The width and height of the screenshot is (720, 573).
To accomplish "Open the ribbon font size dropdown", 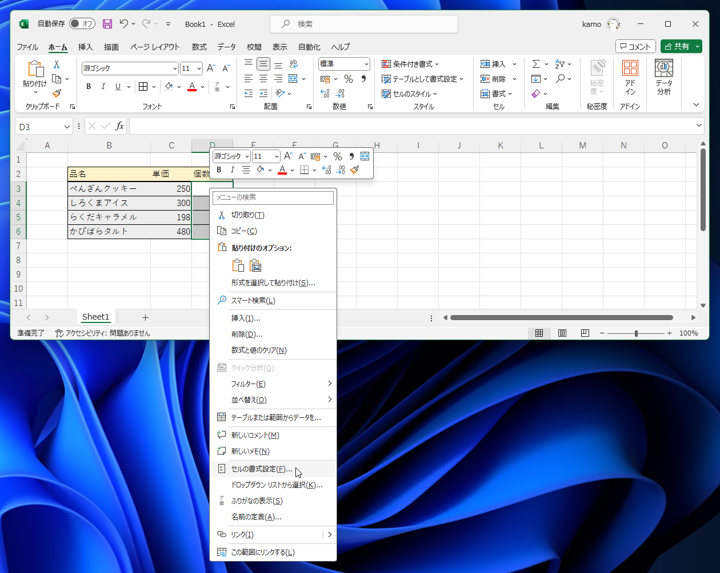I will coord(199,68).
